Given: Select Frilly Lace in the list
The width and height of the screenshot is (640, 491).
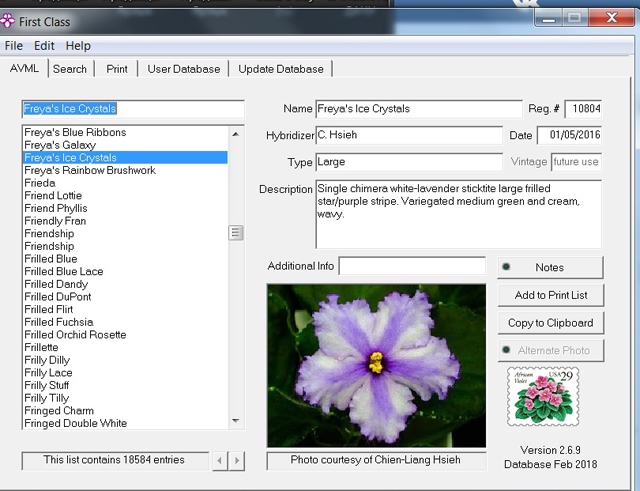Looking at the screenshot, I should [125, 373].
